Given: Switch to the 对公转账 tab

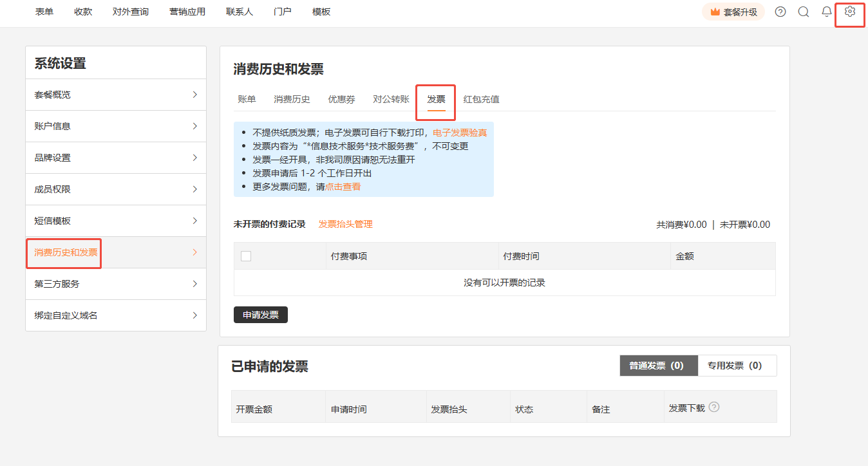Looking at the screenshot, I should (391, 99).
